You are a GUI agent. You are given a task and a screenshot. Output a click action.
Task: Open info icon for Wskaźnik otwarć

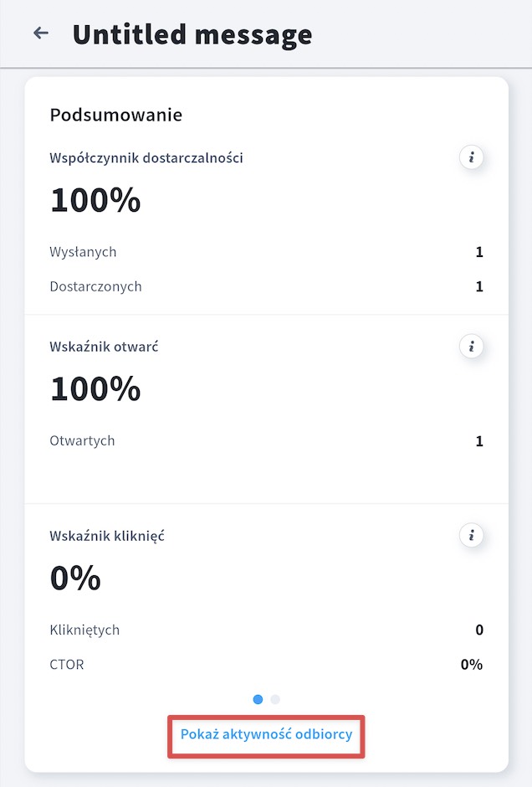471,347
